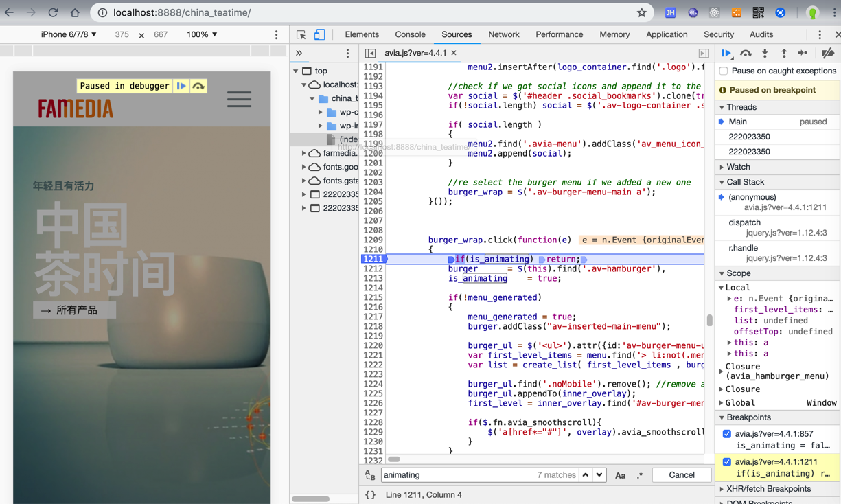Click the step out of function icon

coord(784,54)
